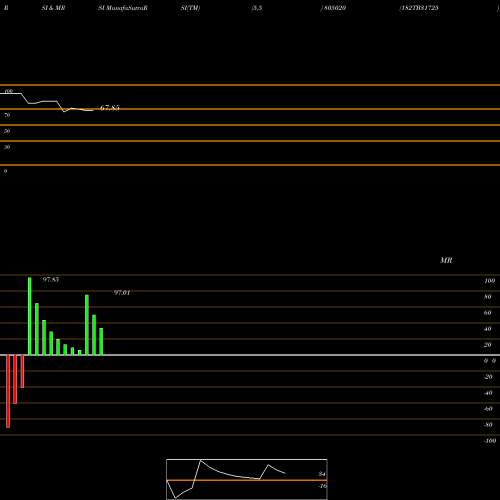Click the MR axis label 100

click(x=489, y=281)
